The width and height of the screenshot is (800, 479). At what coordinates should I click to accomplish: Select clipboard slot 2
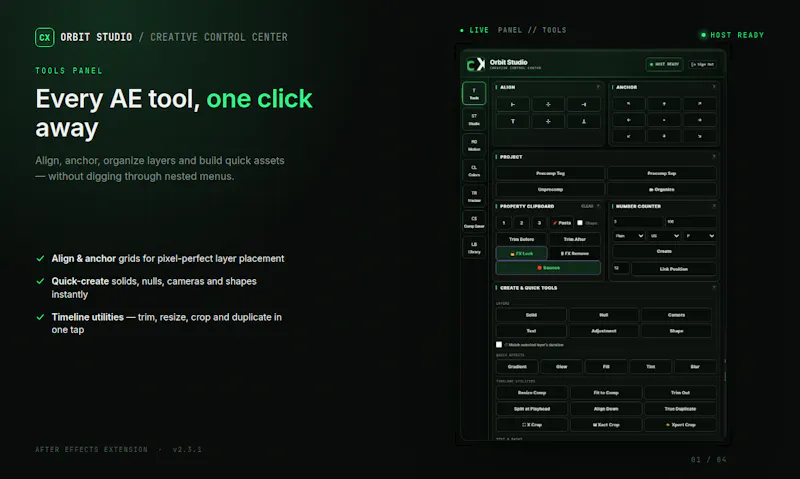(x=521, y=223)
